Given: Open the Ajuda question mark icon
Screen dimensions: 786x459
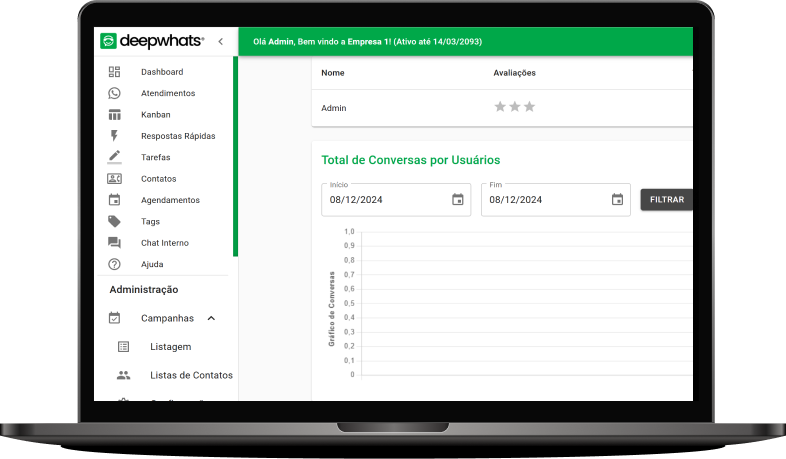Looking at the screenshot, I should coord(114,265).
